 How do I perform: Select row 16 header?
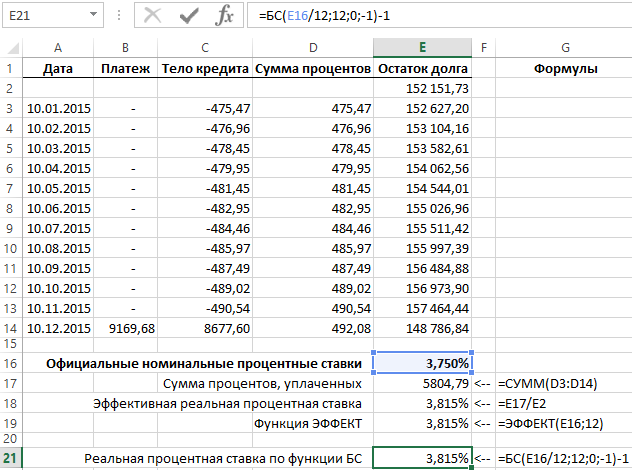click(x=10, y=363)
